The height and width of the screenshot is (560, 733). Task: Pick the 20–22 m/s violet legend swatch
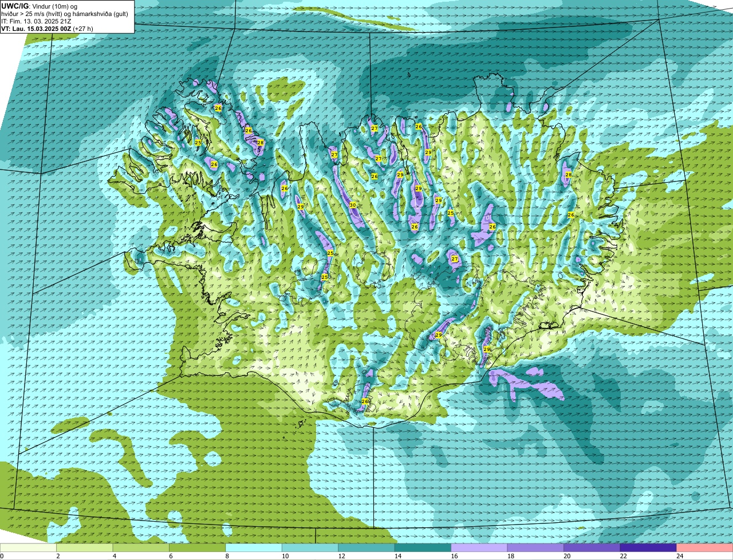coord(592,547)
